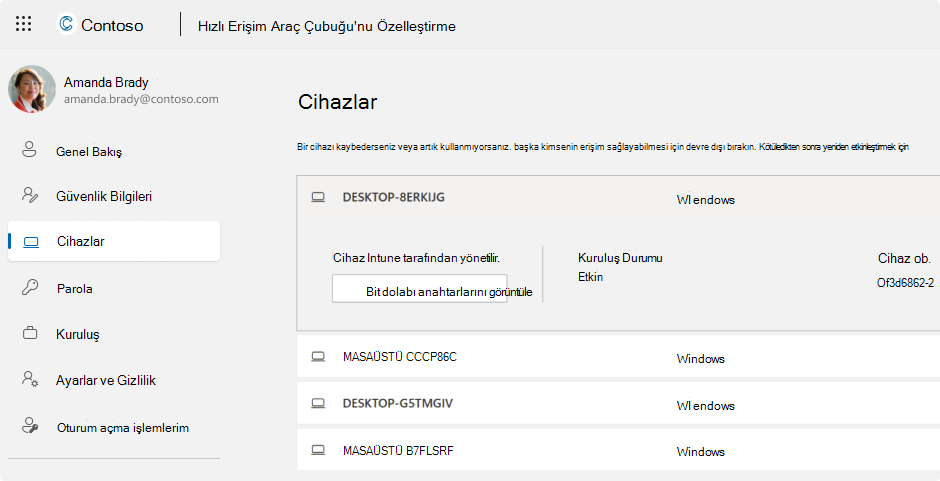Collapse the DESKTOP-8ERKIJG device row

[618, 197]
